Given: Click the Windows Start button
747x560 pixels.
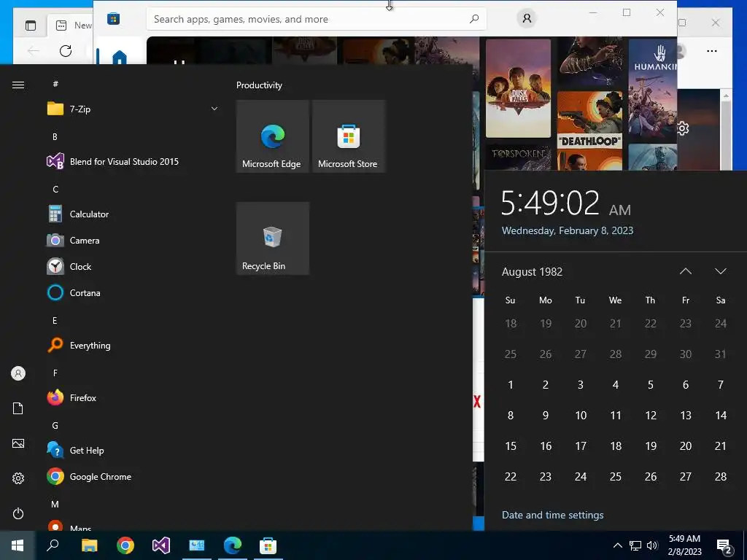Looking at the screenshot, I should point(18,545).
